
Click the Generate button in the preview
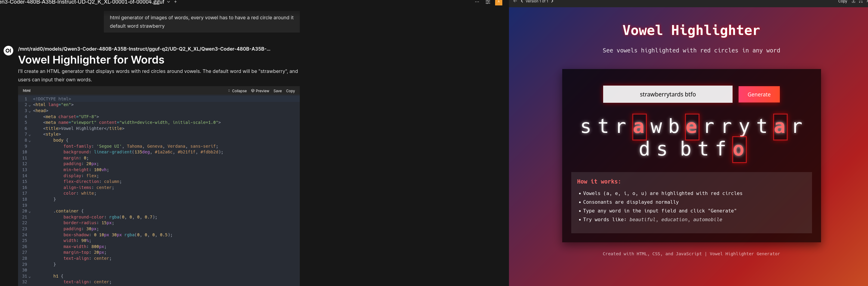coord(759,94)
